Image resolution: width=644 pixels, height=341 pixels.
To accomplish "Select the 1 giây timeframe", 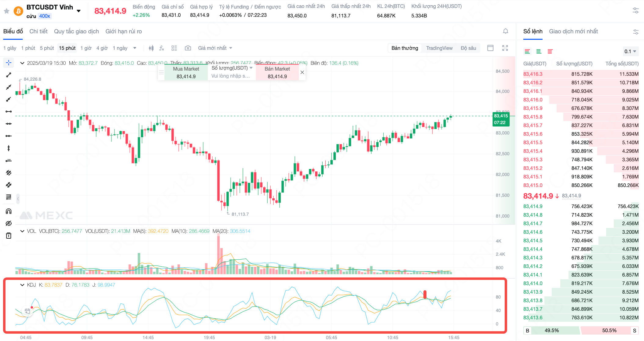I will tap(10, 48).
